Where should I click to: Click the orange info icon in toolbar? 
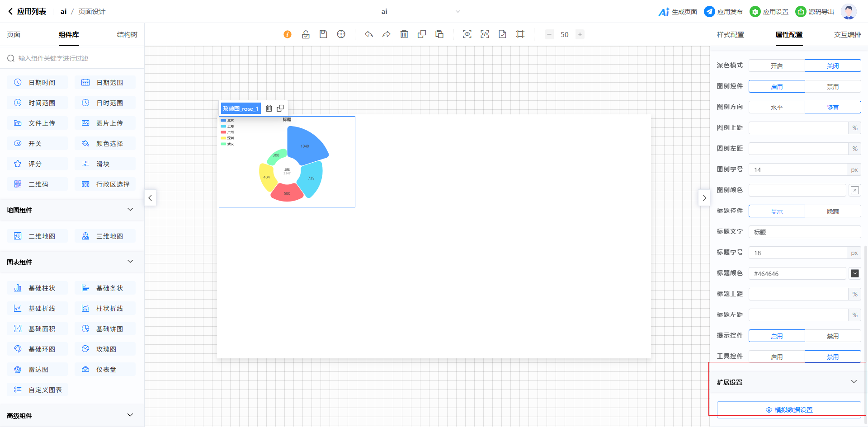(288, 34)
